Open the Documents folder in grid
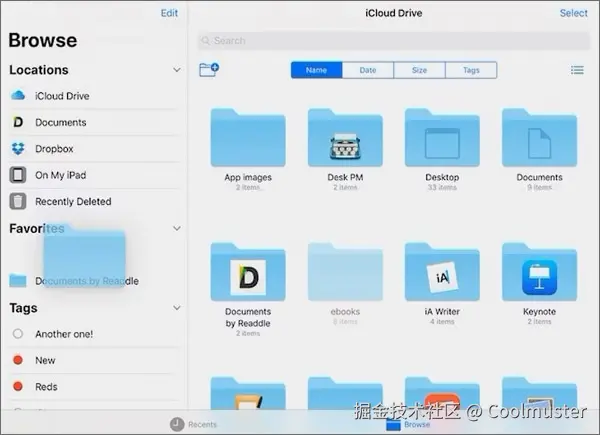The image size is (600, 435). (x=540, y=138)
